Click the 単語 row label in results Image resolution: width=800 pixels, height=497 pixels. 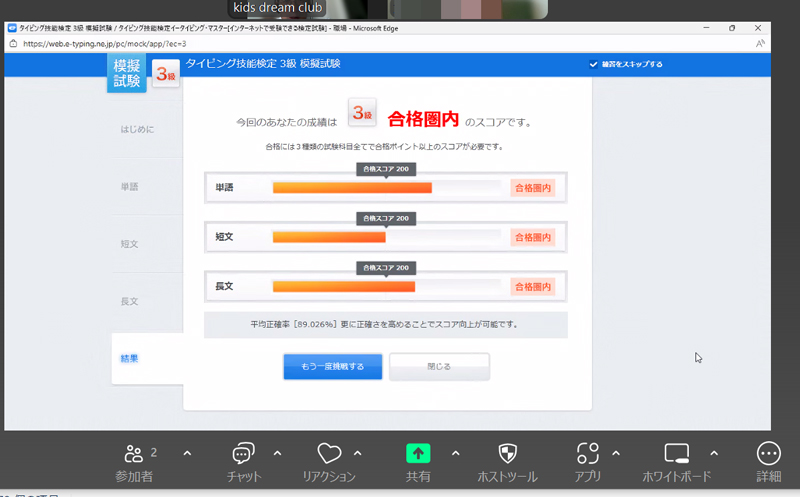(224, 187)
